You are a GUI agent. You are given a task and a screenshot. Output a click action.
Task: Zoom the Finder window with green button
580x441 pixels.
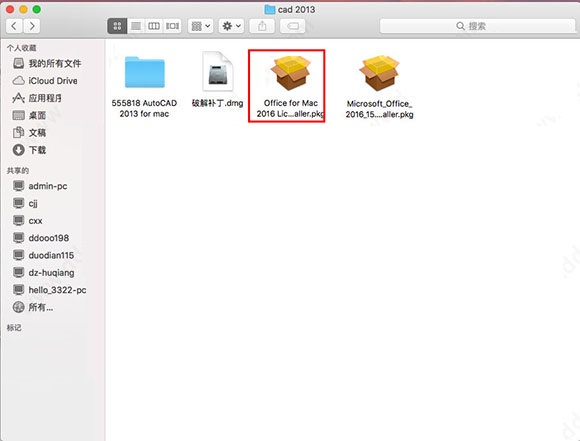coord(37,9)
